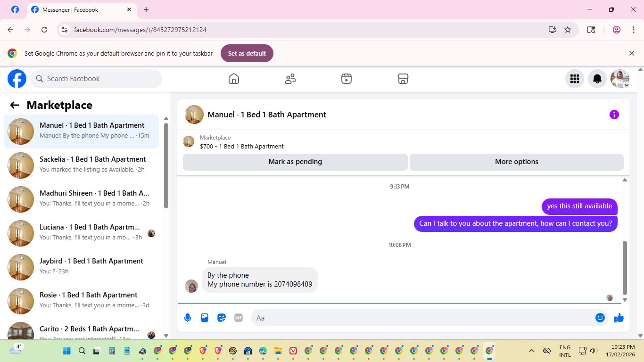Click the message with phone number 2074098489
The height and width of the screenshot is (362, 644).
tap(260, 280)
